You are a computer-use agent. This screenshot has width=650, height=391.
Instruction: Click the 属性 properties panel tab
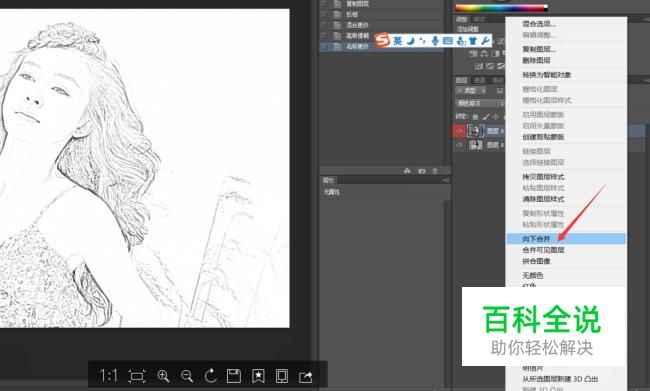click(328, 180)
